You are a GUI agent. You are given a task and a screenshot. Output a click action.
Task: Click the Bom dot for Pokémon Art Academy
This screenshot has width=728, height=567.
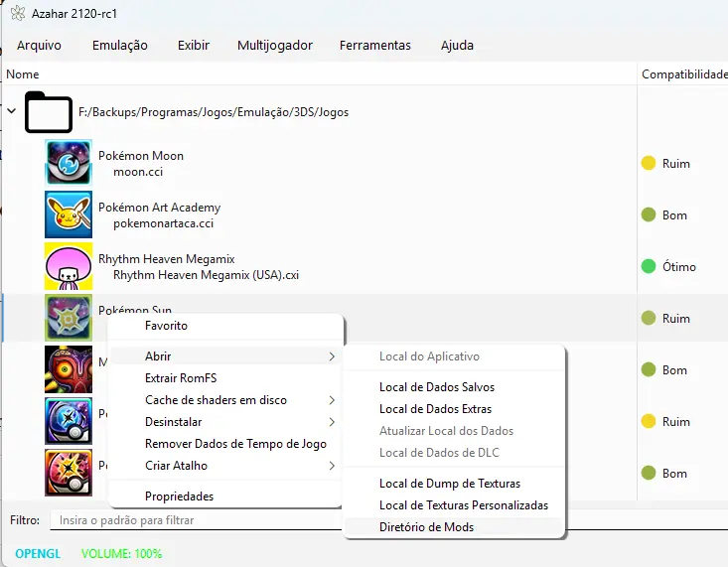pos(649,214)
